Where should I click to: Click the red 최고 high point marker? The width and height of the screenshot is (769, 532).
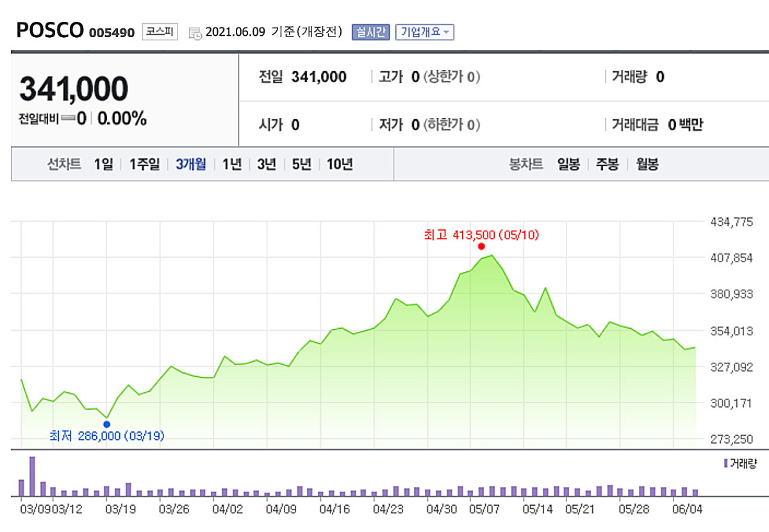(481, 246)
